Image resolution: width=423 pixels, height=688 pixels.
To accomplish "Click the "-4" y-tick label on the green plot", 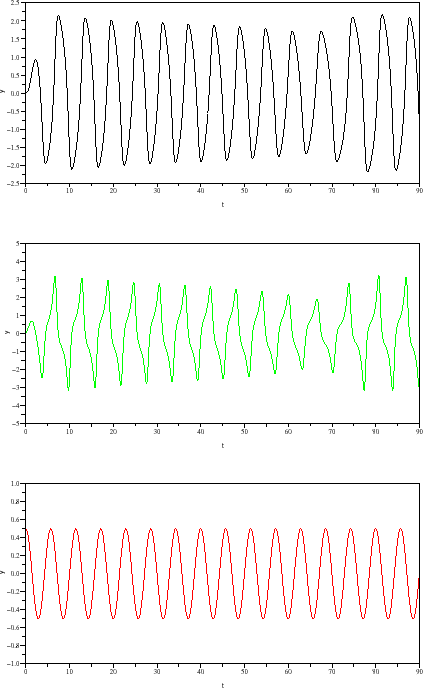I will click(x=16, y=406).
